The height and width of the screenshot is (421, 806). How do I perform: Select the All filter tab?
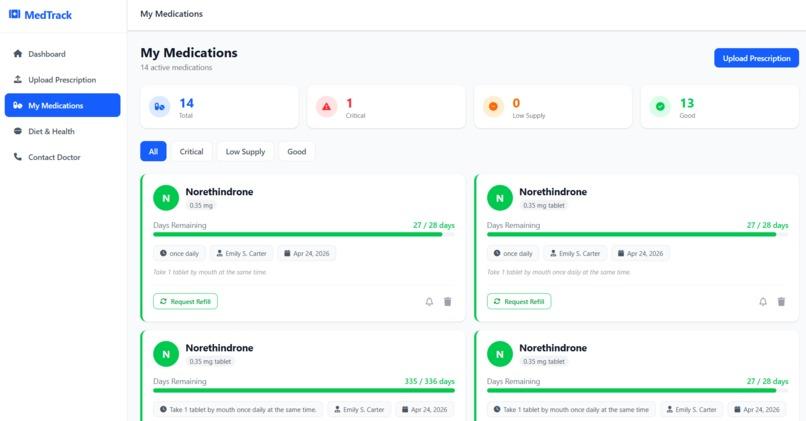pyautogui.click(x=153, y=151)
